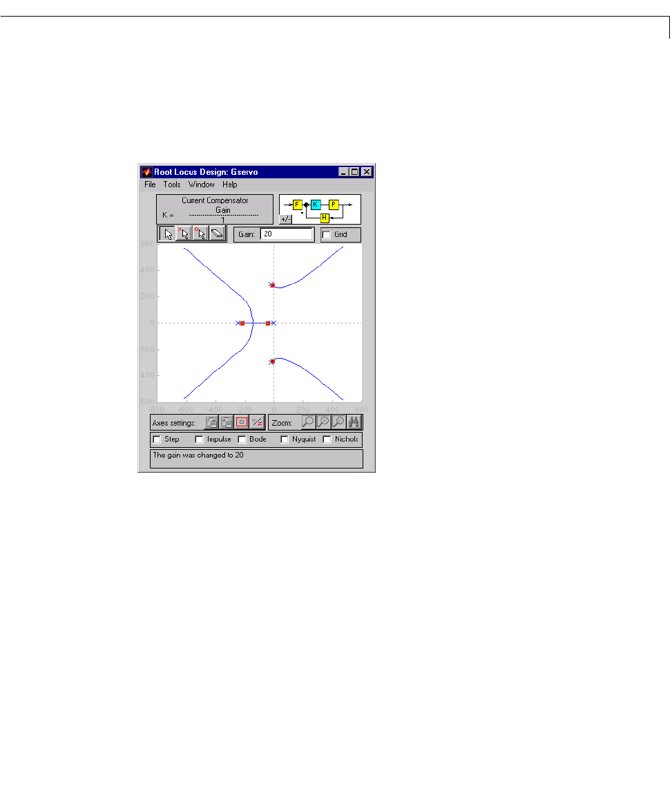
Task: Click the red closed-loop pole near -200
Action: point(242,323)
